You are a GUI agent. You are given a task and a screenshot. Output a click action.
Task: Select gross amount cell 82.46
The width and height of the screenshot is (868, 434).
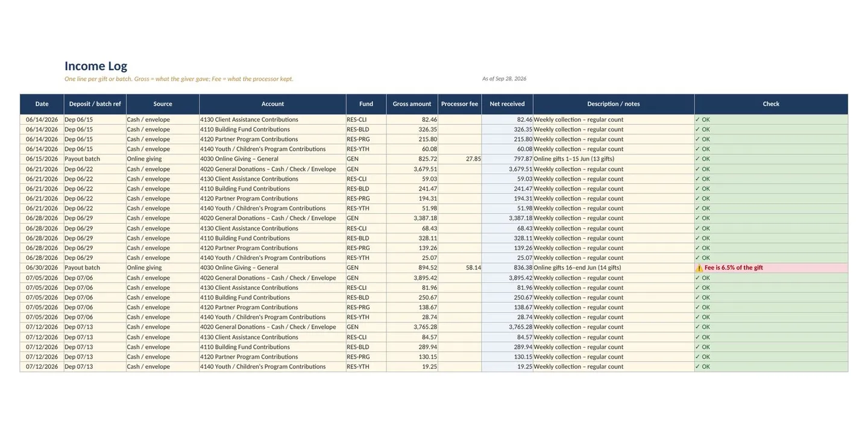[412, 119]
